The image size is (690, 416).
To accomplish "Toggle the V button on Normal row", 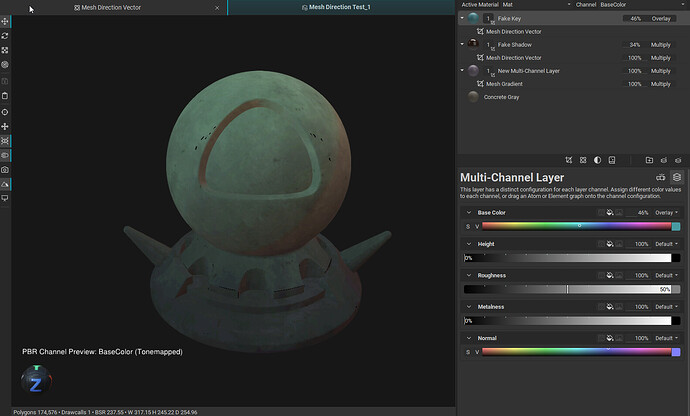I will pos(477,351).
